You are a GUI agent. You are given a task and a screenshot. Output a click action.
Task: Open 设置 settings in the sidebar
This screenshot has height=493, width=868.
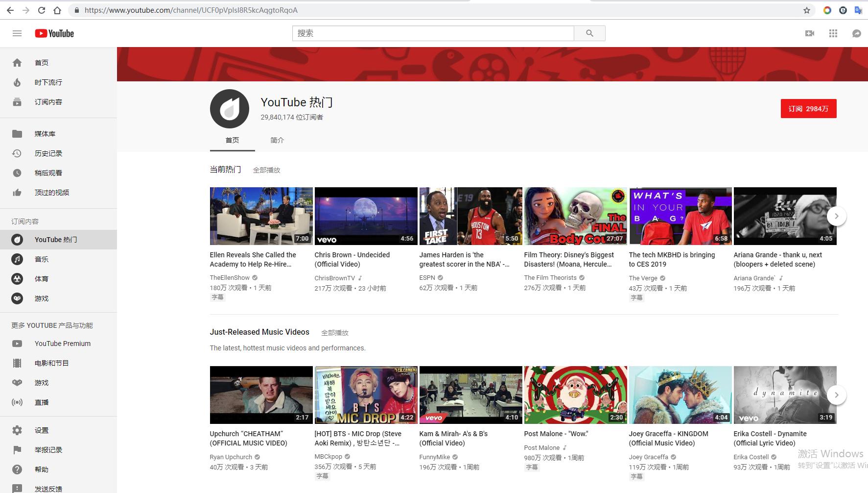click(41, 430)
